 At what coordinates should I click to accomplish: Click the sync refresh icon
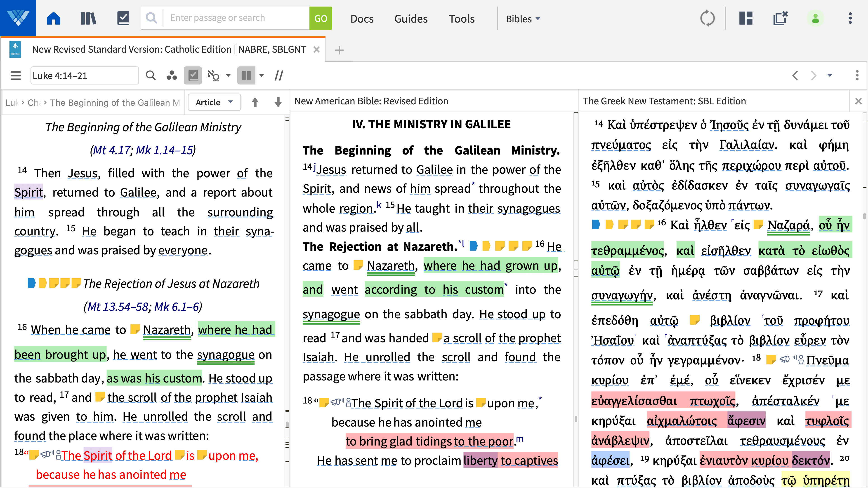click(707, 18)
